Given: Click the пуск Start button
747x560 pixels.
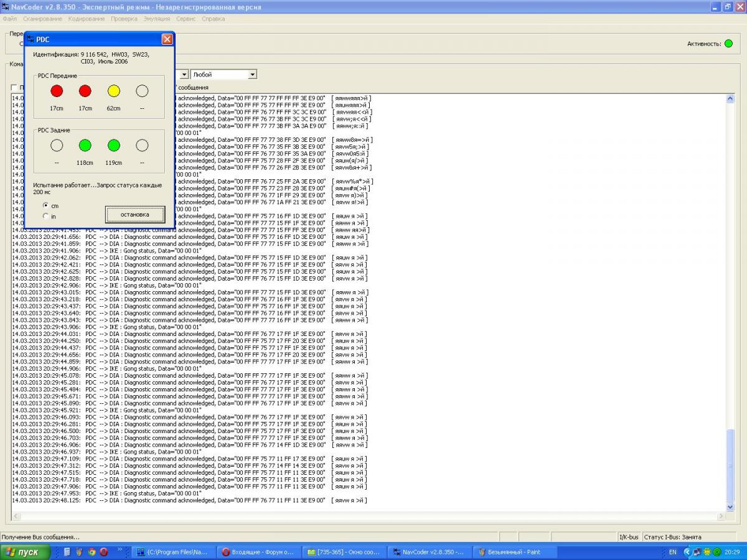Looking at the screenshot, I should pyautogui.click(x=23, y=552).
